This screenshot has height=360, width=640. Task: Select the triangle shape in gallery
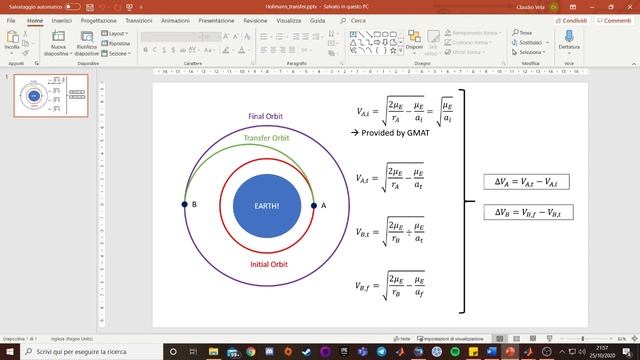click(353, 42)
